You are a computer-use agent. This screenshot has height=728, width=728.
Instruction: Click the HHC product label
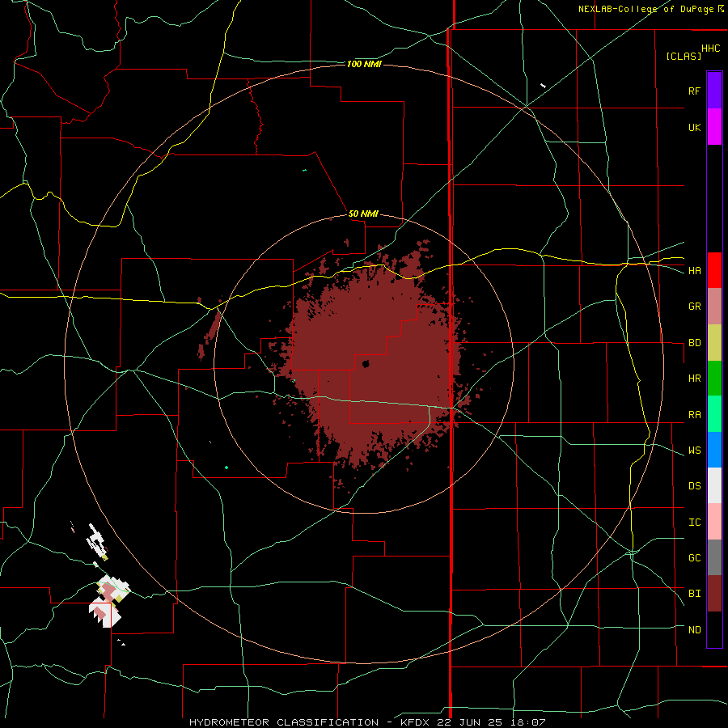pos(711,49)
